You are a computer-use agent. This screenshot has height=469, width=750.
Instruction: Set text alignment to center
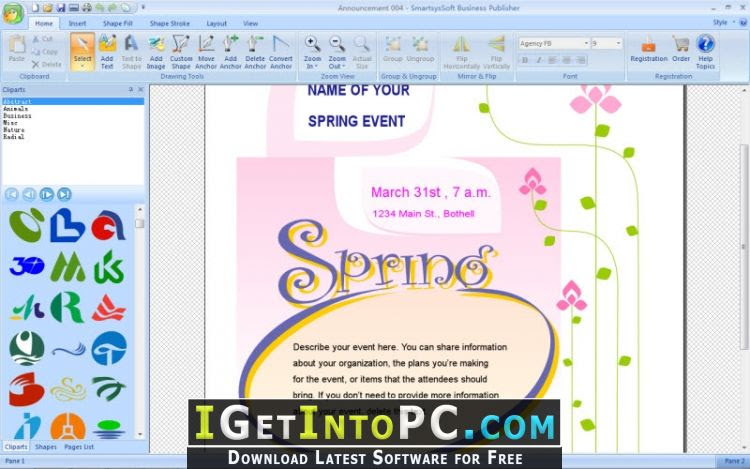[x=566, y=60]
